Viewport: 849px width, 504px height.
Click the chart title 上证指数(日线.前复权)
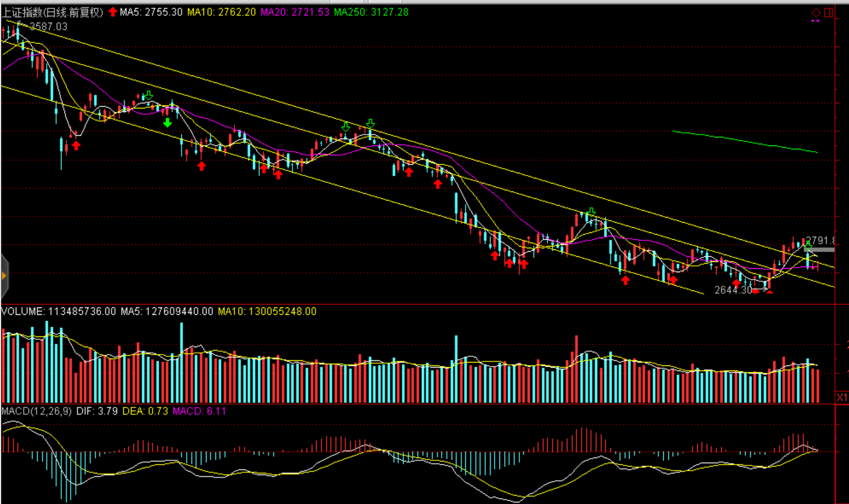tap(52, 12)
